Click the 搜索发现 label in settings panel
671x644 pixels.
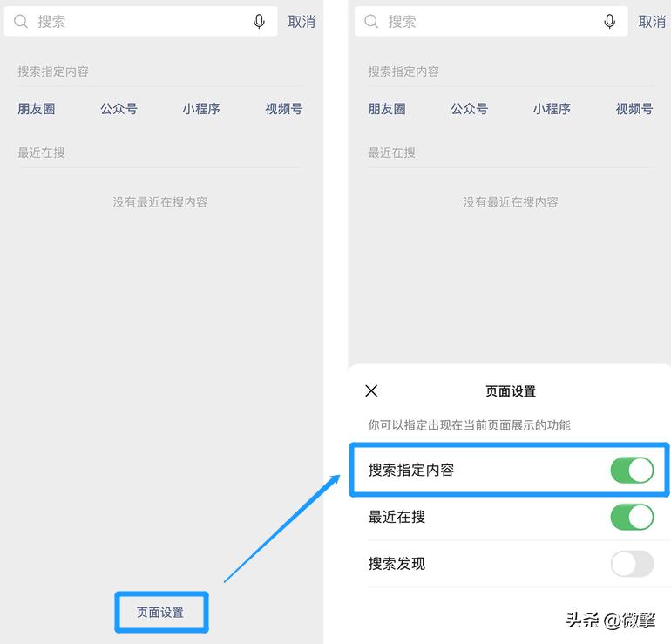coord(396,564)
